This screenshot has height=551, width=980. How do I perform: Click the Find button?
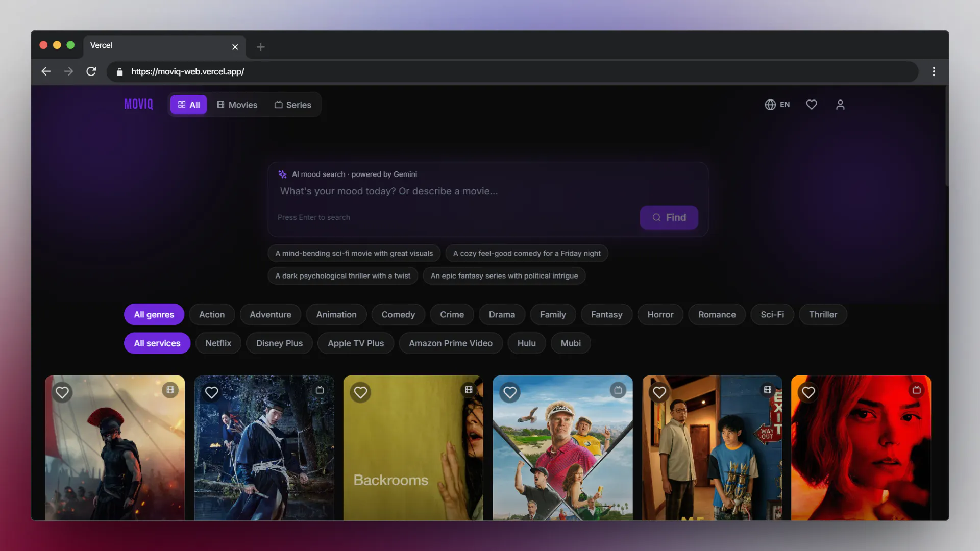point(669,217)
